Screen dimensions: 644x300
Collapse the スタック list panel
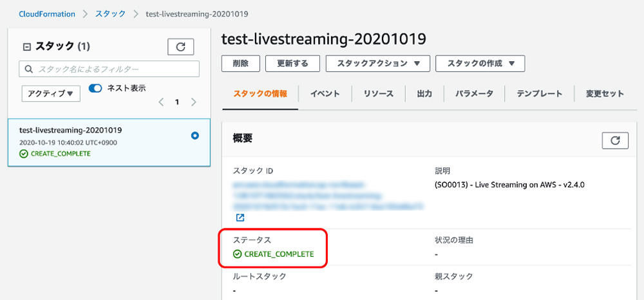tap(26, 47)
